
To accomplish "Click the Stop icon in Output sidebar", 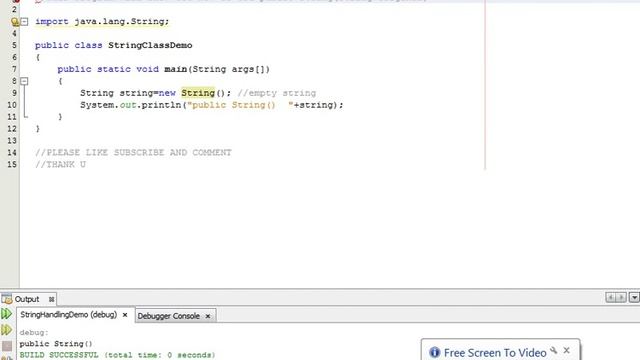I will (7, 346).
